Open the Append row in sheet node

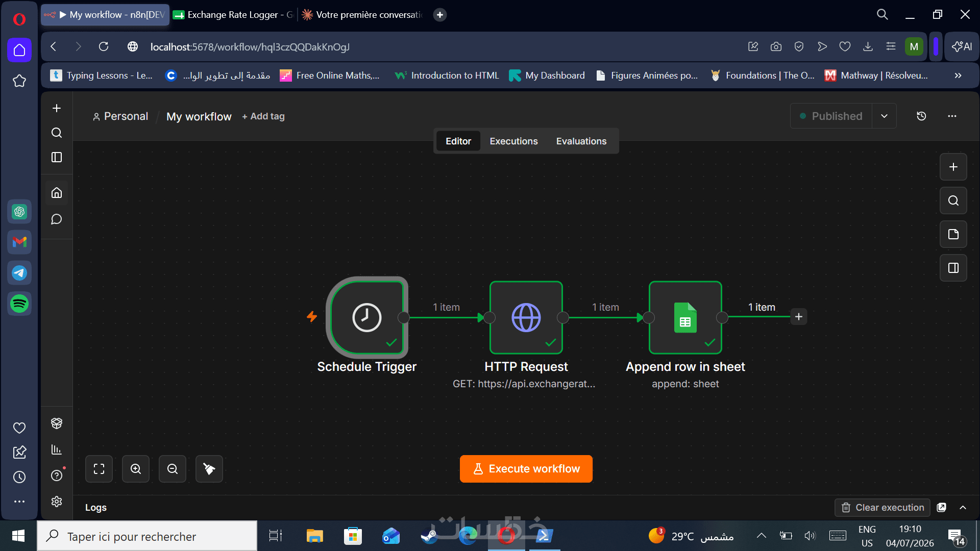click(x=685, y=317)
